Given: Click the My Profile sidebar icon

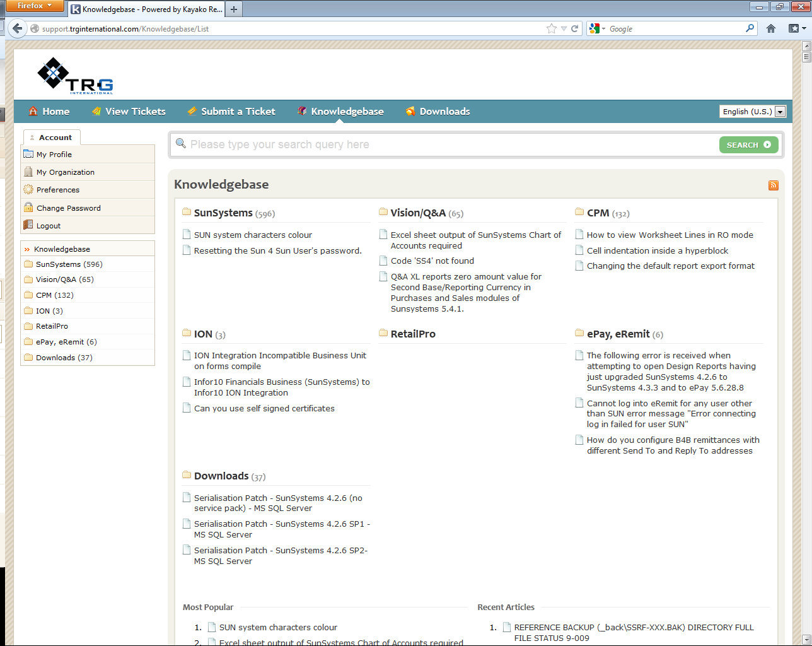Looking at the screenshot, I should (28, 154).
